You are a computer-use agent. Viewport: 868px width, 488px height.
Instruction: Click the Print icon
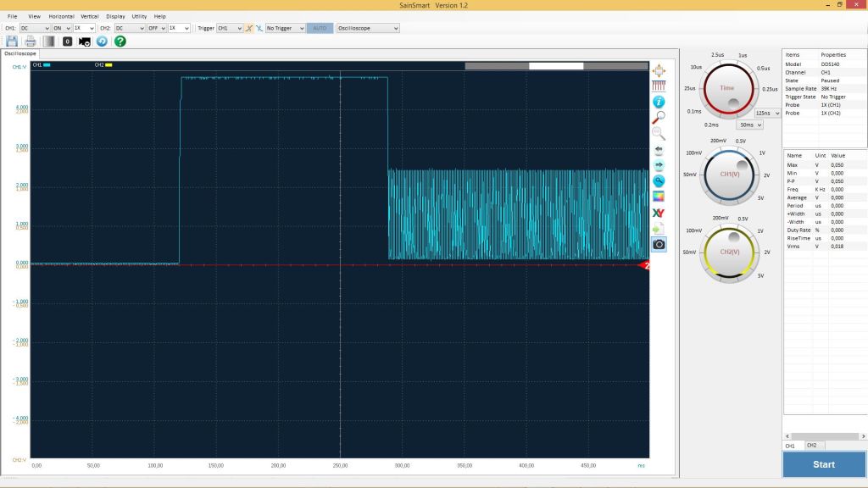coord(31,42)
